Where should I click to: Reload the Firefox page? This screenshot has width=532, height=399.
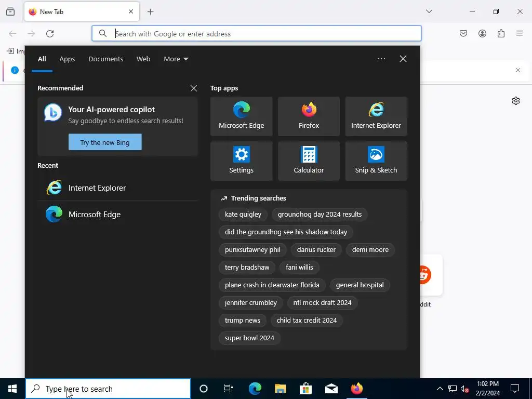[x=50, y=34]
